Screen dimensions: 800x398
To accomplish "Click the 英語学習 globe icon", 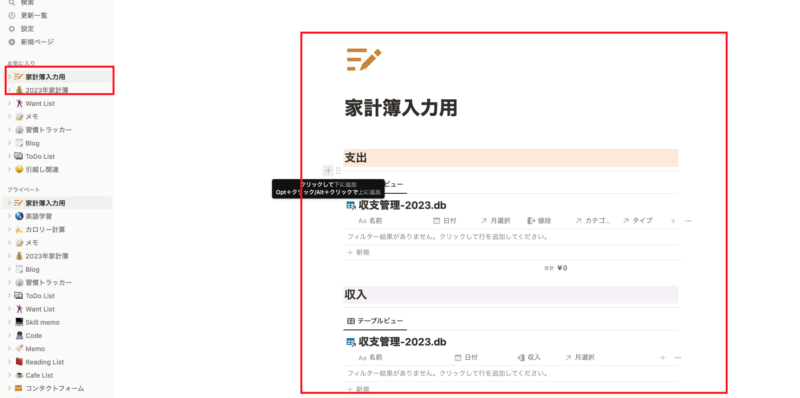I will [x=19, y=216].
